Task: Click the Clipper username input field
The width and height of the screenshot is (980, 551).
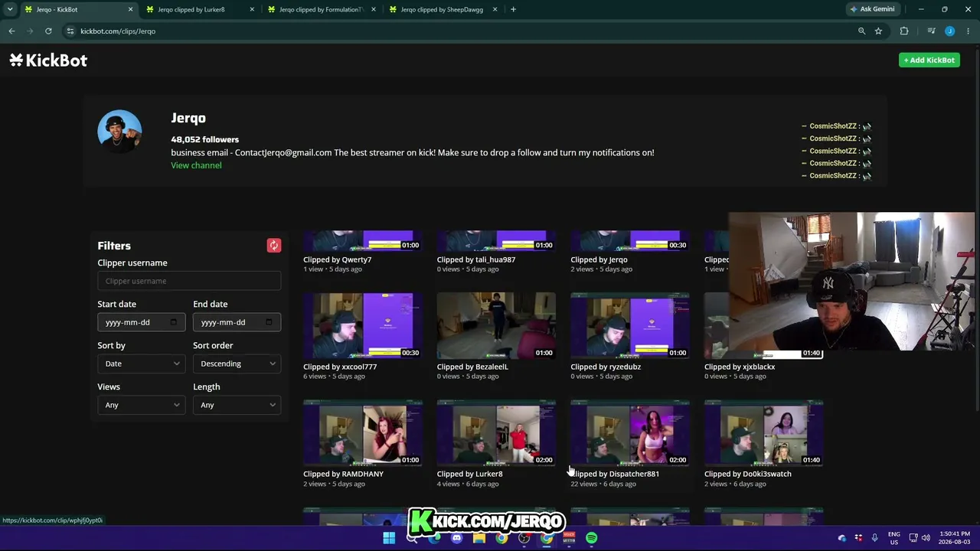Action: 189,281
